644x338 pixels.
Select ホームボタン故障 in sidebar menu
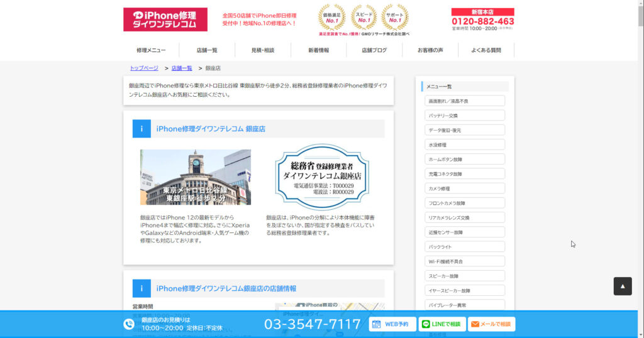[x=465, y=159]
